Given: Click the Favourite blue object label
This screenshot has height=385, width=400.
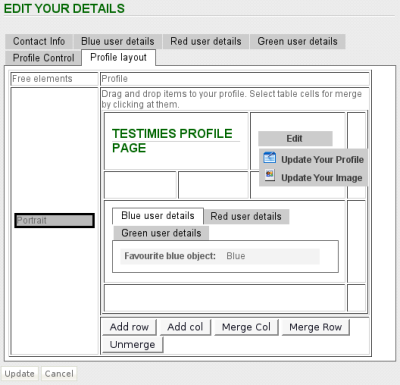Looking at the screenshot, I should [x=170, y=256].
